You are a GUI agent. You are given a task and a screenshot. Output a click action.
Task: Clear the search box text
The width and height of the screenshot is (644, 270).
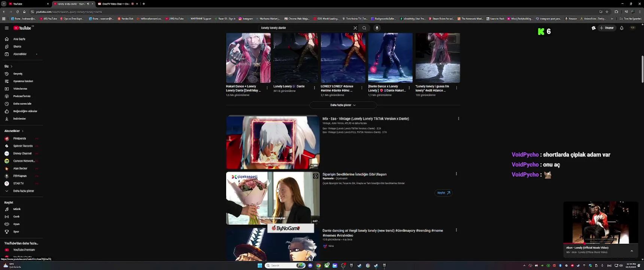click(x=355, y=28)
